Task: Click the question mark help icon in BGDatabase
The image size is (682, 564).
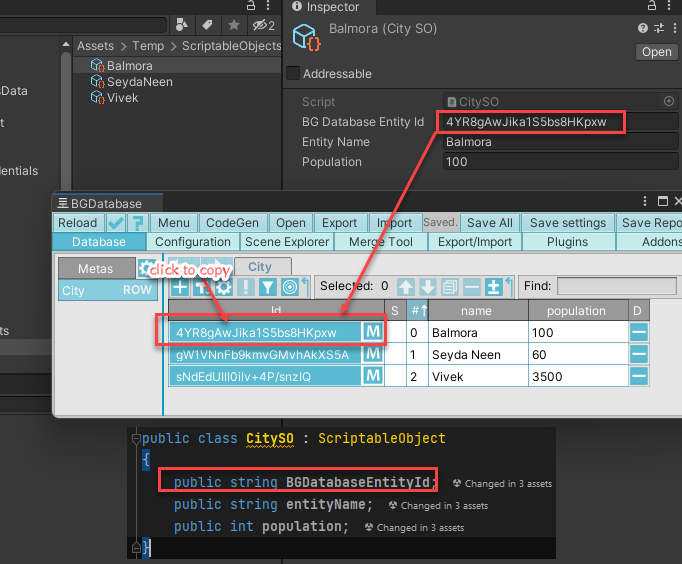Action: (138, 223)
